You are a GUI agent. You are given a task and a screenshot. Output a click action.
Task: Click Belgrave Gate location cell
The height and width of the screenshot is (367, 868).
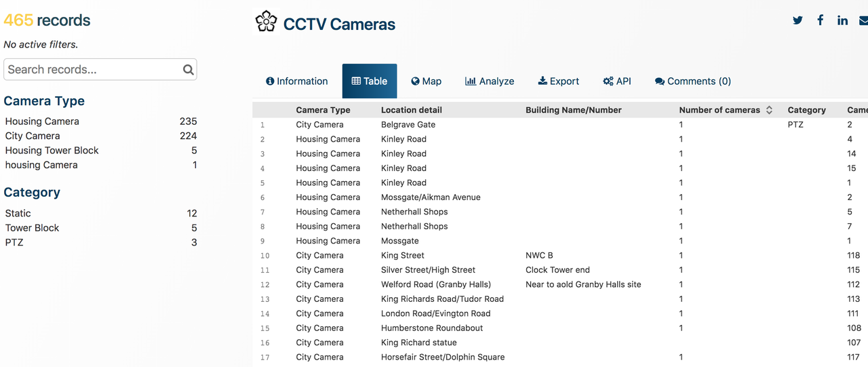pyautogui.click(x=408, y=125)
